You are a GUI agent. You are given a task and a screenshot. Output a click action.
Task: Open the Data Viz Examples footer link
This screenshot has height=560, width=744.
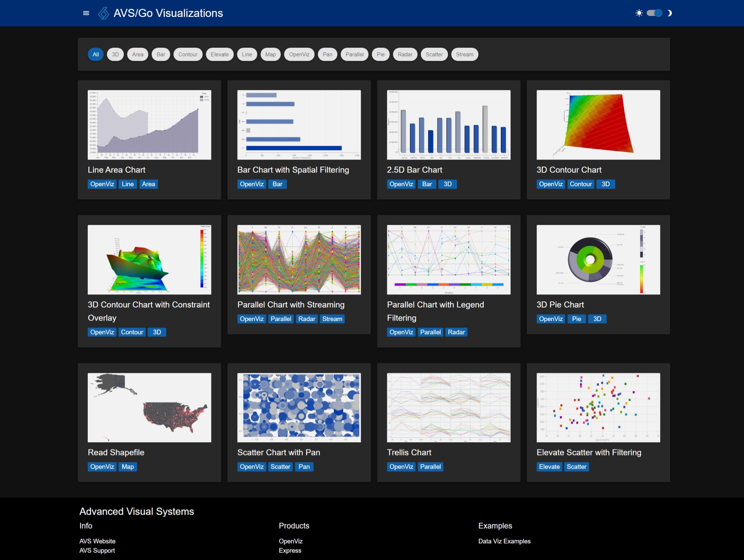(504, 541)
